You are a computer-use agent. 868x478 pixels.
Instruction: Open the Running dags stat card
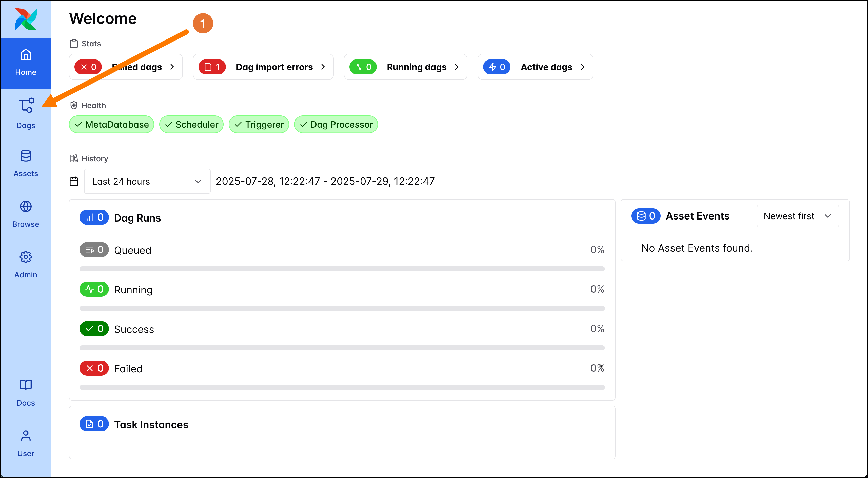coord(405,67)
